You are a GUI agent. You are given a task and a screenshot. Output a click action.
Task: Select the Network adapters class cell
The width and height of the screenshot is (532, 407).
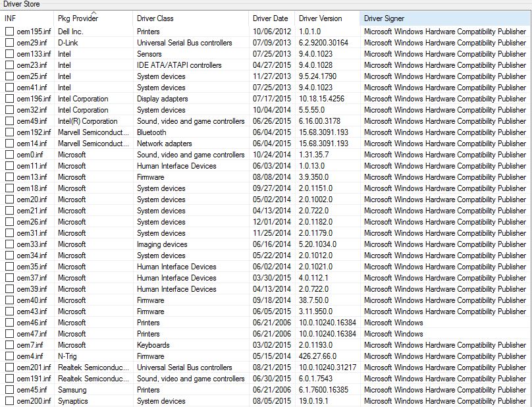[165, 144]
